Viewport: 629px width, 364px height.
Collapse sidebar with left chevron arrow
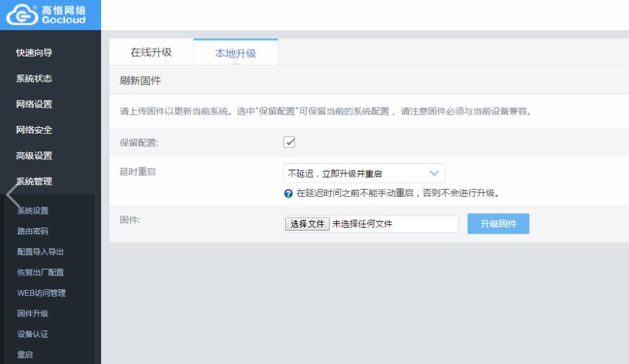[x=13, y=195]
